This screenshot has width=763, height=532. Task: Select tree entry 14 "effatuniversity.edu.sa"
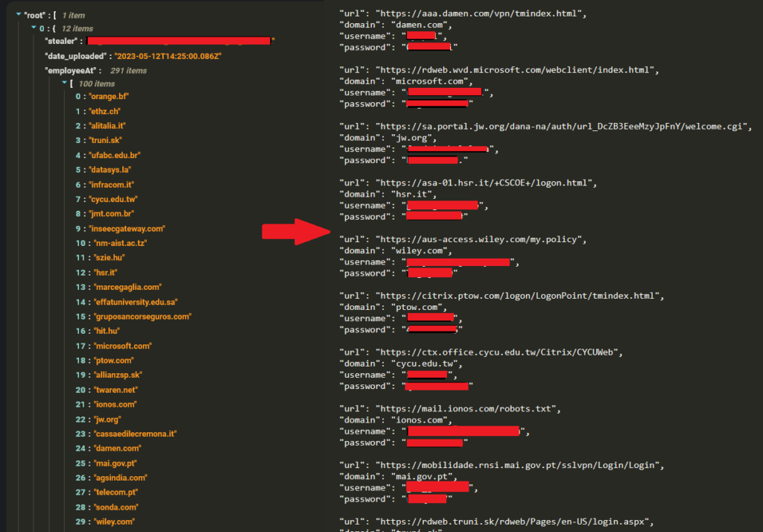127,303
